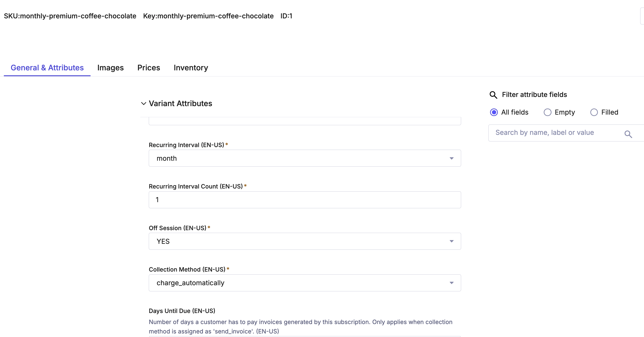Open the General & Attributes tab
Image resolution: width=644 pixels, height=337 pixels.
tap(47, 68)
